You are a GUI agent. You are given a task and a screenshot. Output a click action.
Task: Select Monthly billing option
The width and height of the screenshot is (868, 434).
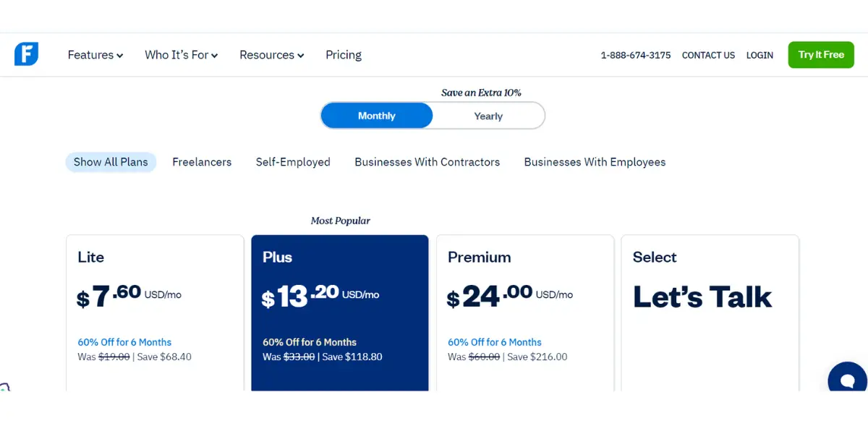coord(377,116)
